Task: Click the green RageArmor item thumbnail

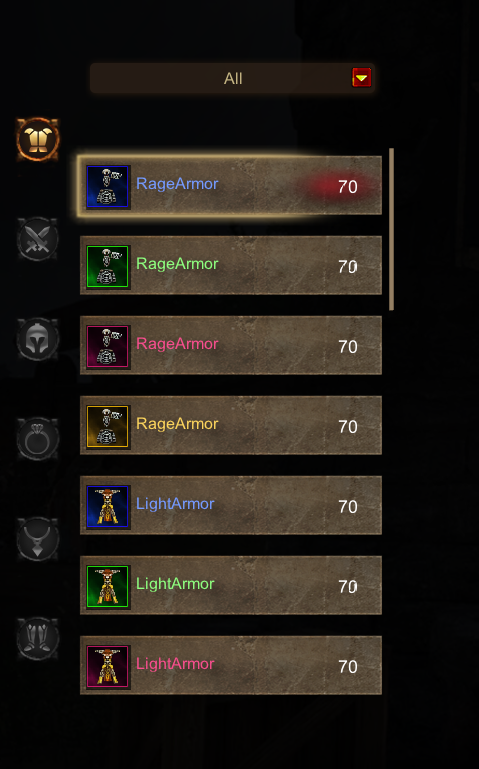Action: 108,267
